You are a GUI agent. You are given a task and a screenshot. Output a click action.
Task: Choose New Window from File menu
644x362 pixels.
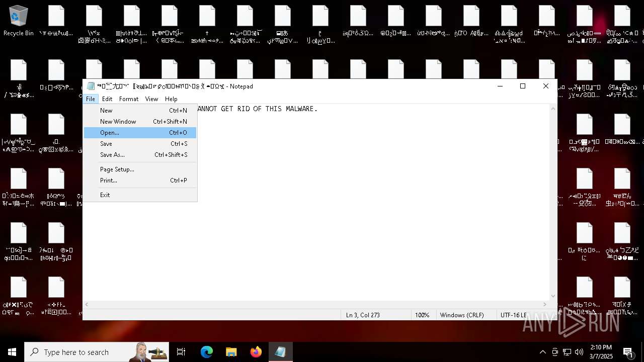140,122
